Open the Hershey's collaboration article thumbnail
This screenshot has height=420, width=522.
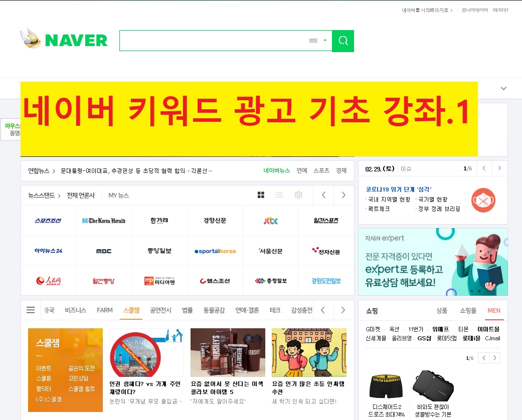click(x=228, y=352)
